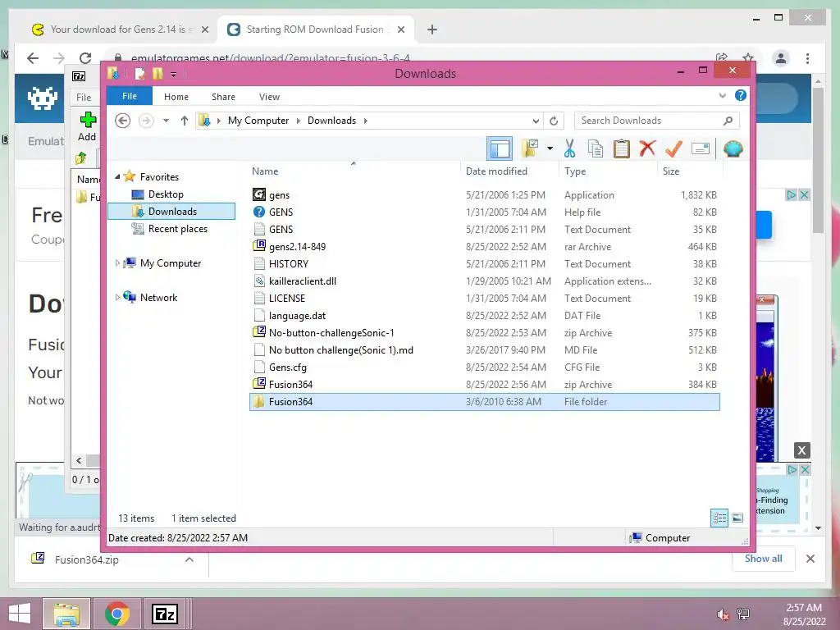This screenshot has height=630, width=840.
Task: Select Desktop in Favorites
Action: coord(166,194)
